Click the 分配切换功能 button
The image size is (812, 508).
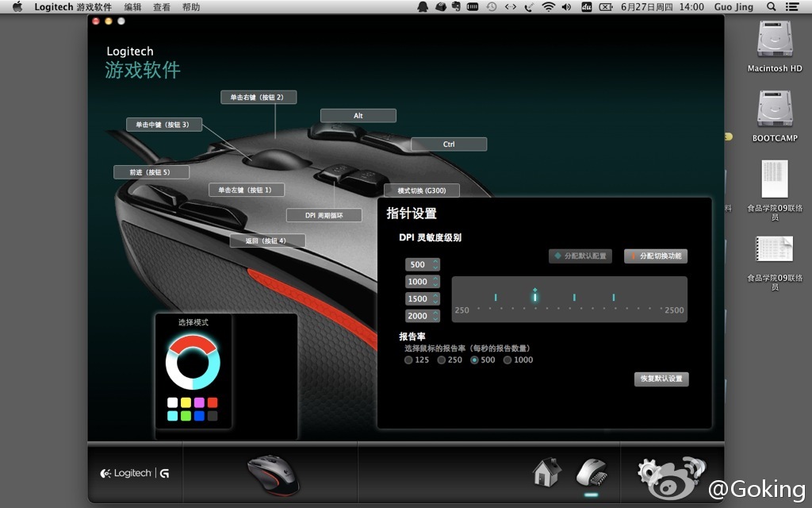(656, 256)
